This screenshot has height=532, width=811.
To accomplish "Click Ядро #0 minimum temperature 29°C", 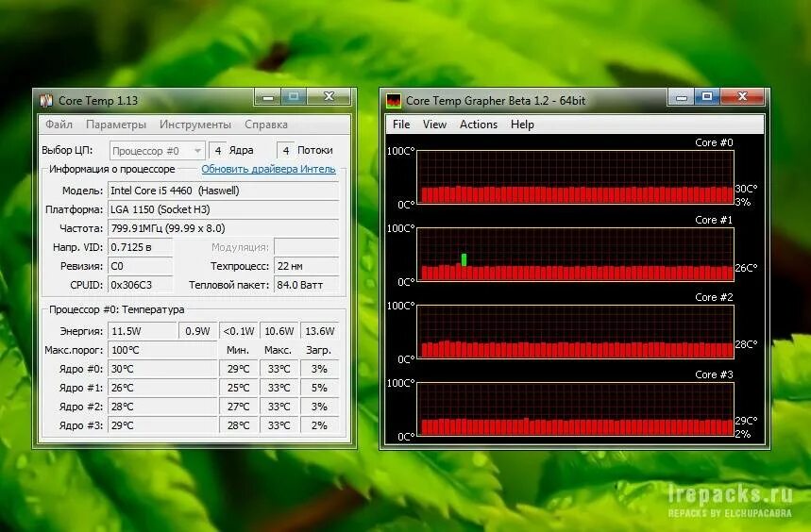I will point(239,369).
